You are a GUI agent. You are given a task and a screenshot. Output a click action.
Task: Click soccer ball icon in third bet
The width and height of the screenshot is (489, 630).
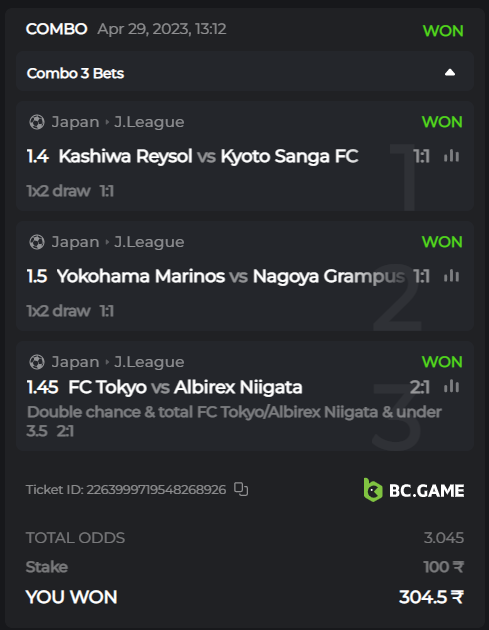click(x=37, y=362)
